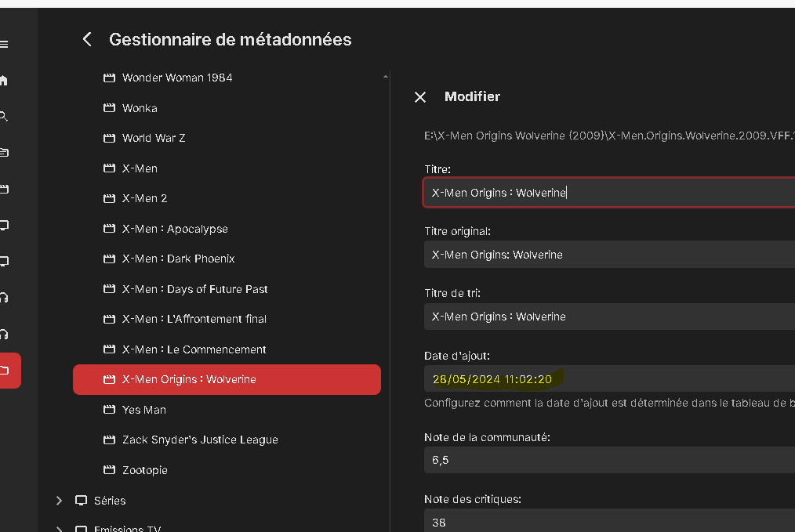Click the highlighted red folder sidebar icon
Viewport: 795px width, 532px height.
tap(6, 370)
